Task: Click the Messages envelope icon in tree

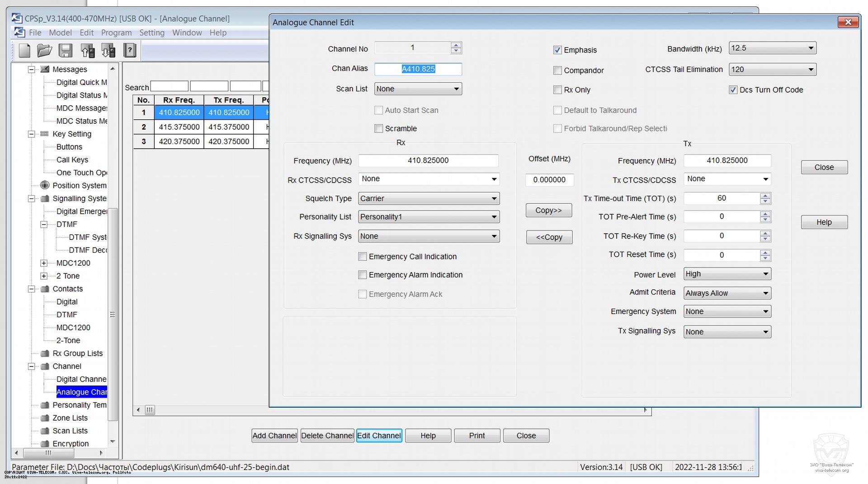Action: 45,69
